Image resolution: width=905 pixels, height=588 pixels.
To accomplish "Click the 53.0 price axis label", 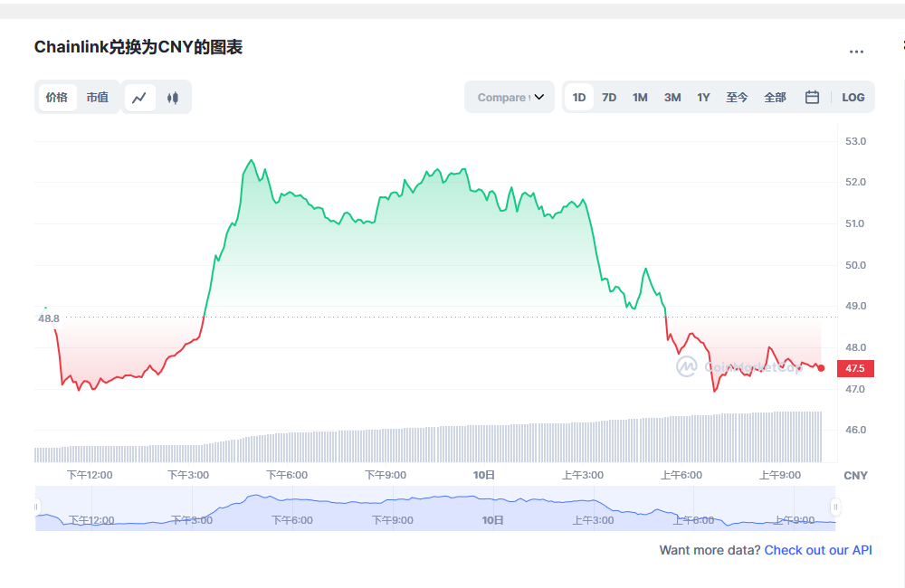I will (855, 141).
